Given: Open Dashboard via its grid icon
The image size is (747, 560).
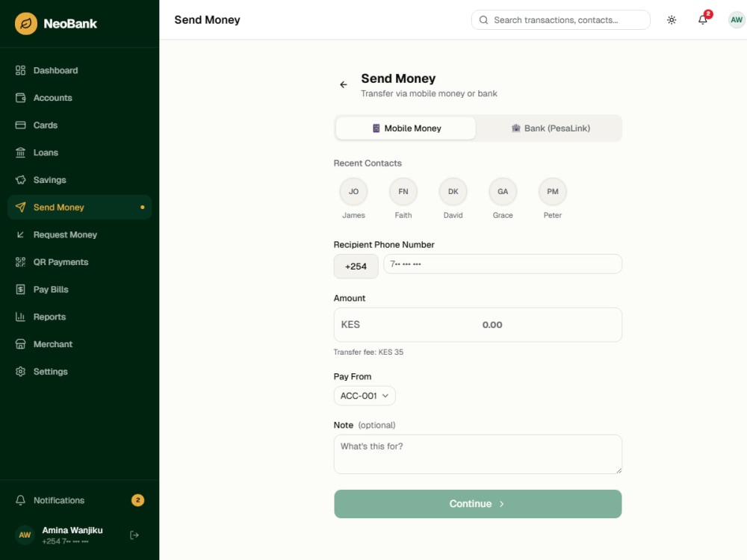Looking at the screenshot, I should tap(20, 70).
